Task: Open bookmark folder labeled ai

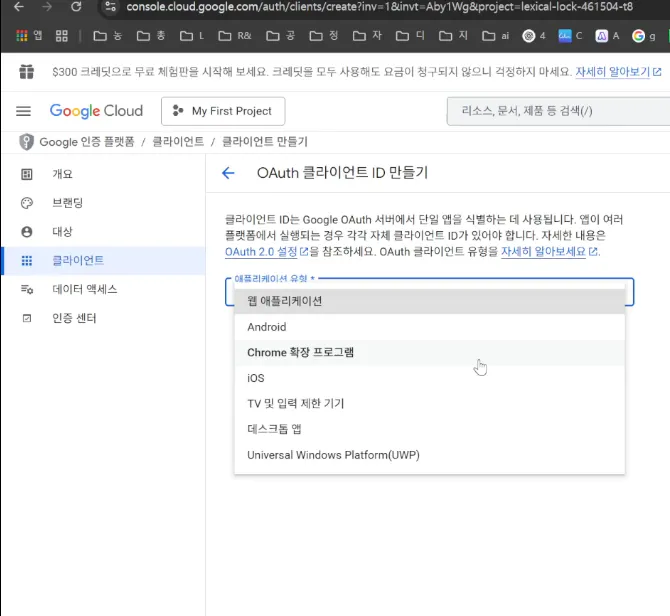Action: click(x=495, y=36)
